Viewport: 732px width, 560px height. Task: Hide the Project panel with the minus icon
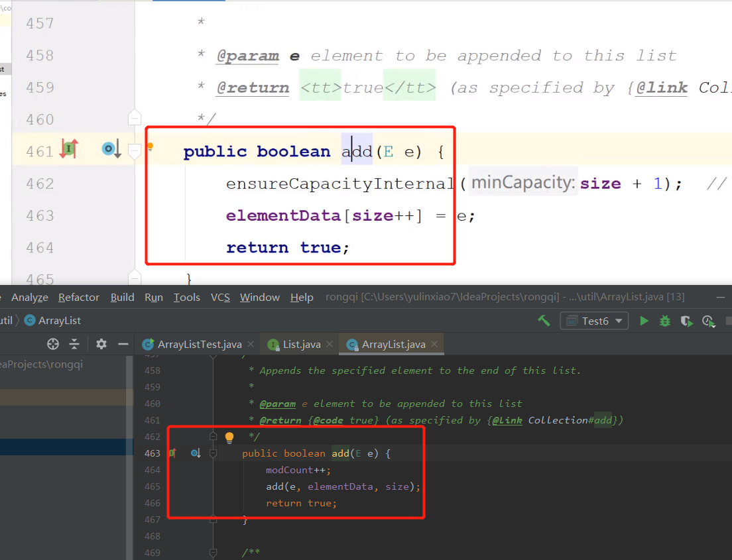(123, 345)
